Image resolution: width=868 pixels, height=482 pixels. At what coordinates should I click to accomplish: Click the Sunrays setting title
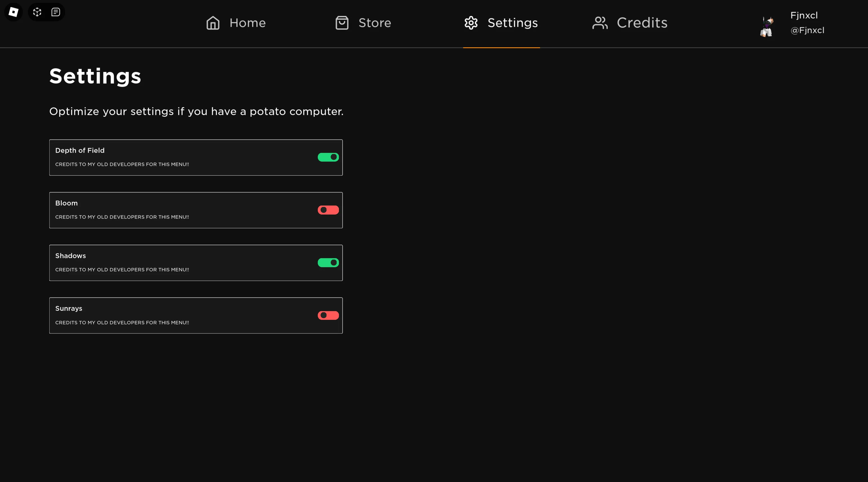click(69, 309)
